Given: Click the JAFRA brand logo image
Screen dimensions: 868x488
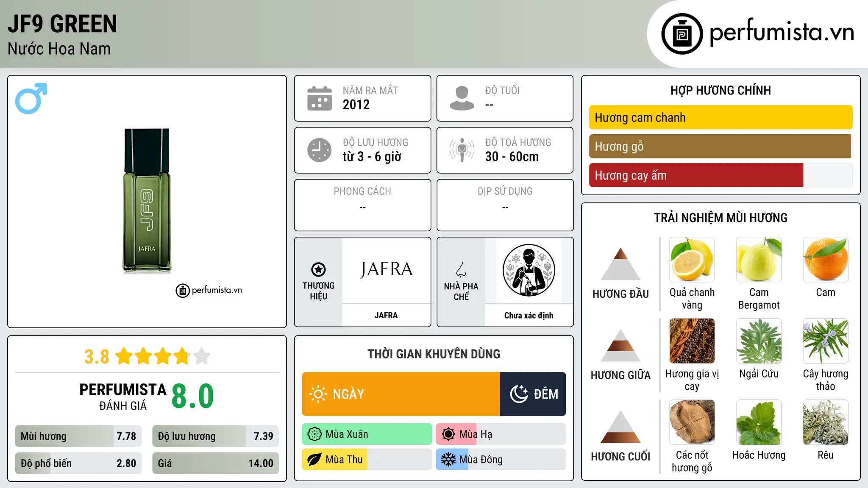Looking at the screenshot, I should click(386, 269).
